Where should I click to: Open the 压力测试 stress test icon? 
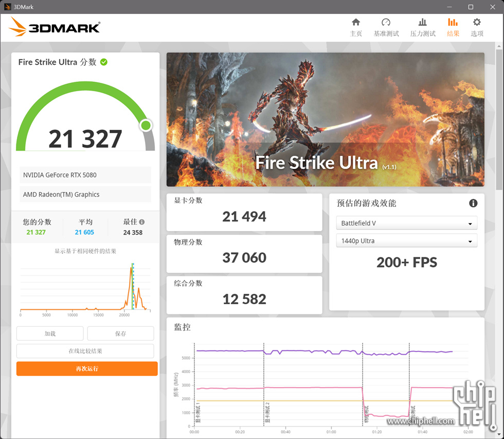pos(422,22)
